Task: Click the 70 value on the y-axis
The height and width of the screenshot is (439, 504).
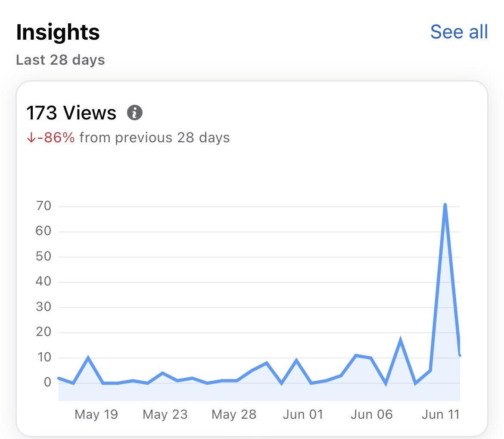Action: [43, 206]
